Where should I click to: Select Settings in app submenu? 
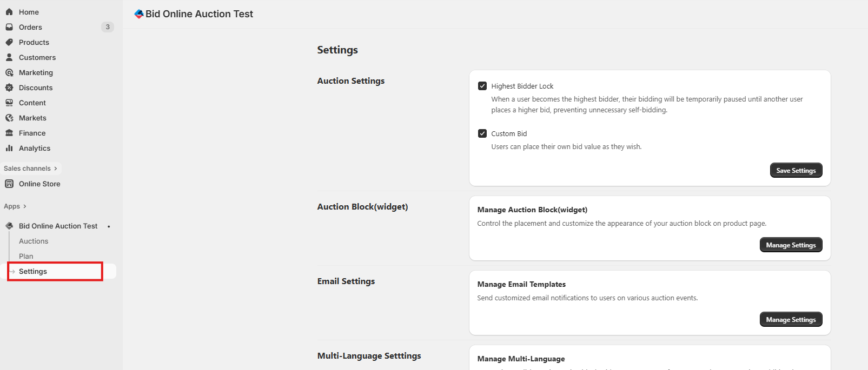pyautogui.click(x=33, y=271)
